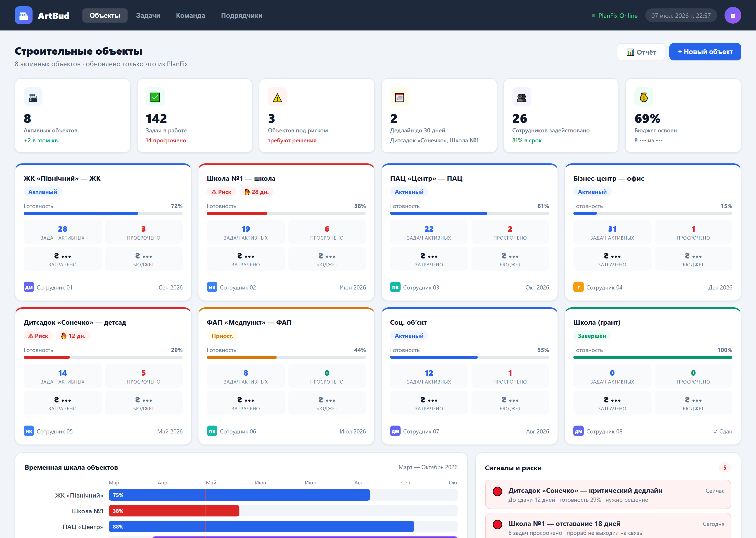The height and width of the screenshot is (538, 756).
Task: Switch to the Задачи tab
Action: pos(148,15)
